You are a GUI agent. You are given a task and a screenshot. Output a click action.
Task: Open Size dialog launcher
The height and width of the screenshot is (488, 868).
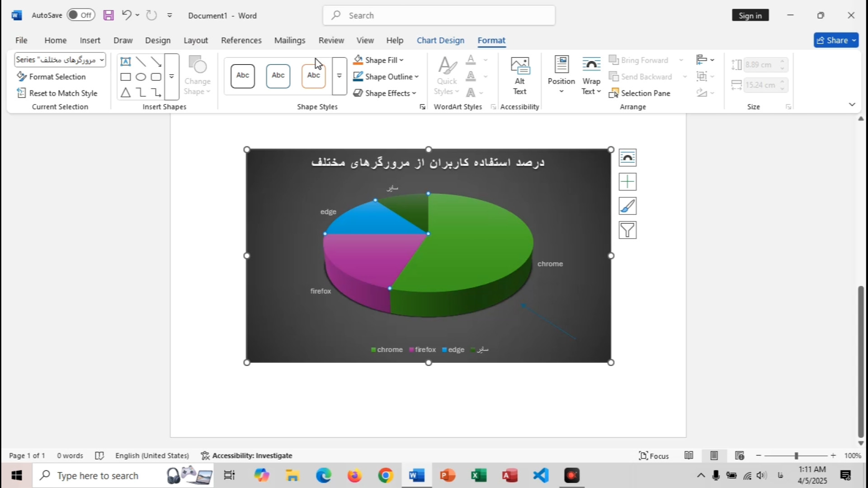pyautogui.click(x=788, y=107)
